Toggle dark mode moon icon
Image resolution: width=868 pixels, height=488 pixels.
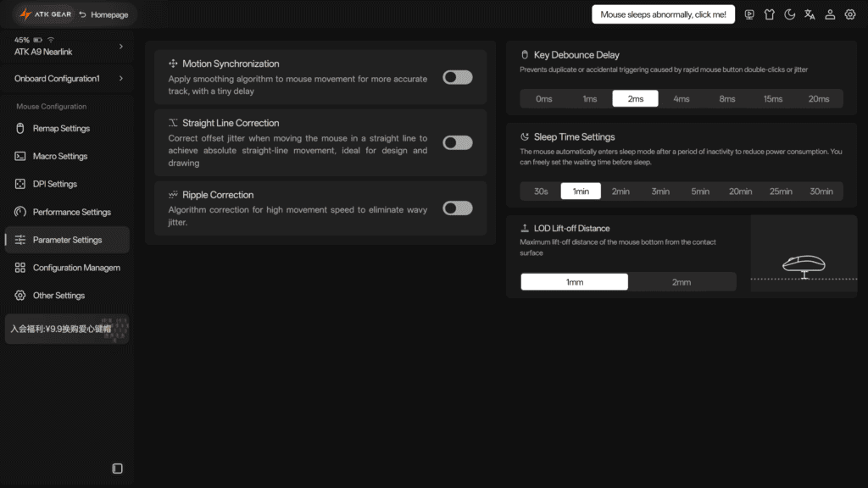pos(789,15)
